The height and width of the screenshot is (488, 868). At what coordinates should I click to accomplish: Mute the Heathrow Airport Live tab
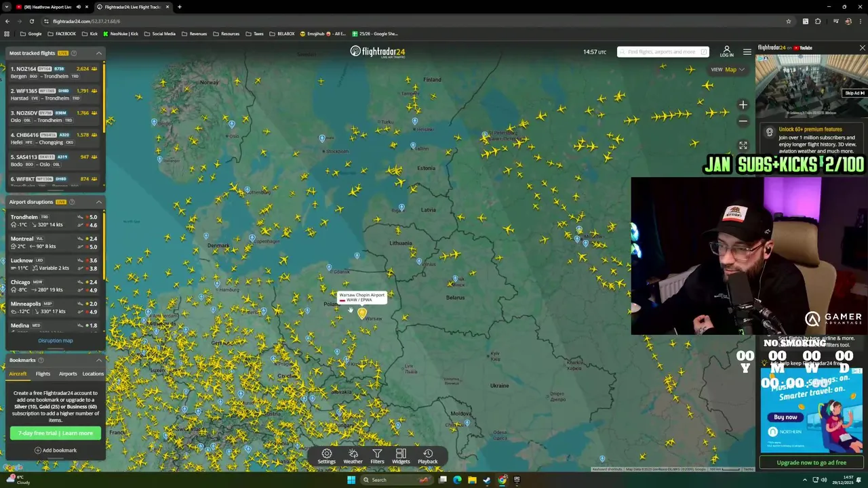pyautogui.click(x=78, y=7)
